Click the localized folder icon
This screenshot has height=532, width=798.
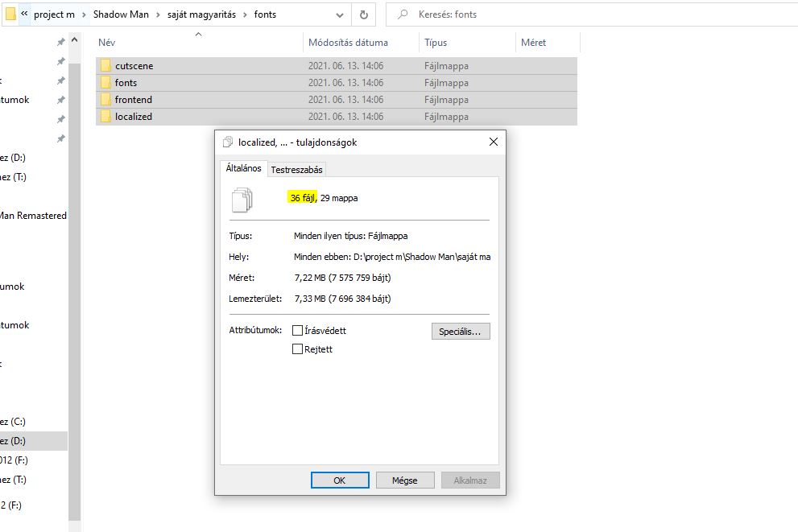point(105,117)
